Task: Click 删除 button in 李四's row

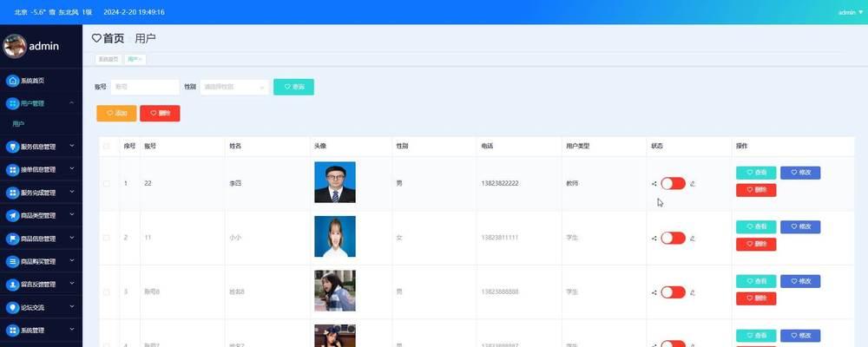Action: point(756,190)
